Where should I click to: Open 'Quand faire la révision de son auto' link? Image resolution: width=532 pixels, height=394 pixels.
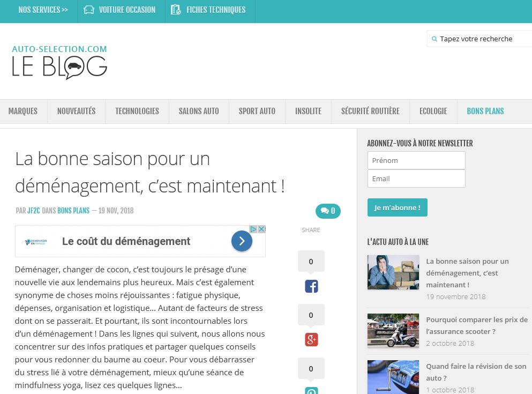(x=476, y=372)
